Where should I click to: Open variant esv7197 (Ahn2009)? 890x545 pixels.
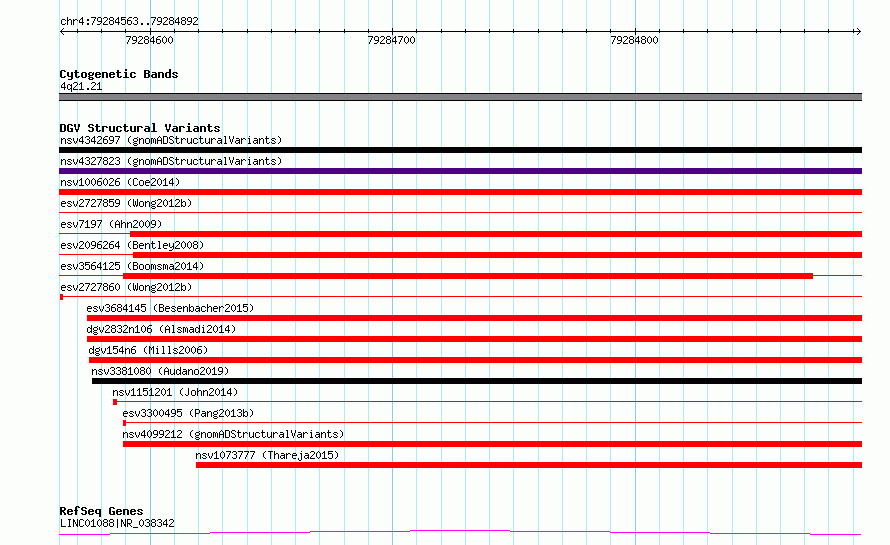[111, 224]
